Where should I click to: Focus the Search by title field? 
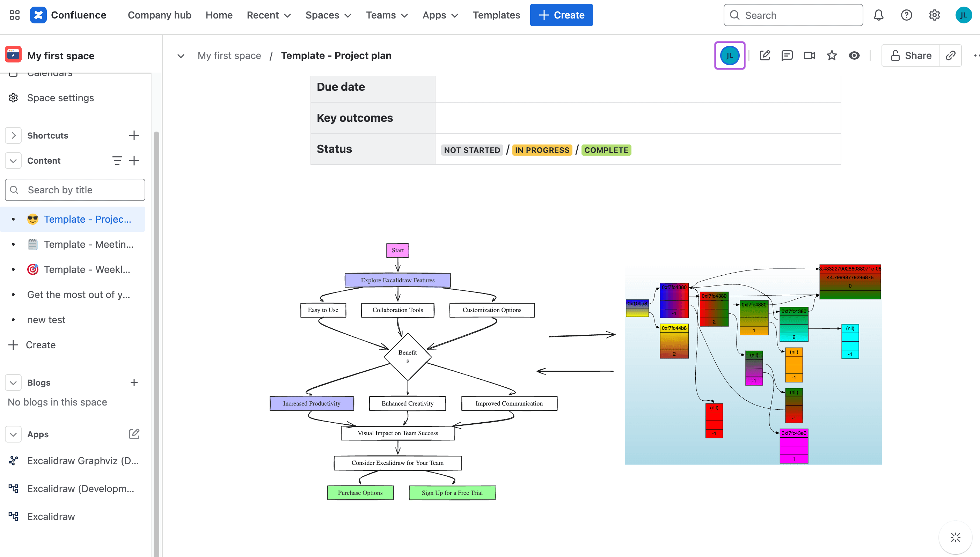click(75, 190)
